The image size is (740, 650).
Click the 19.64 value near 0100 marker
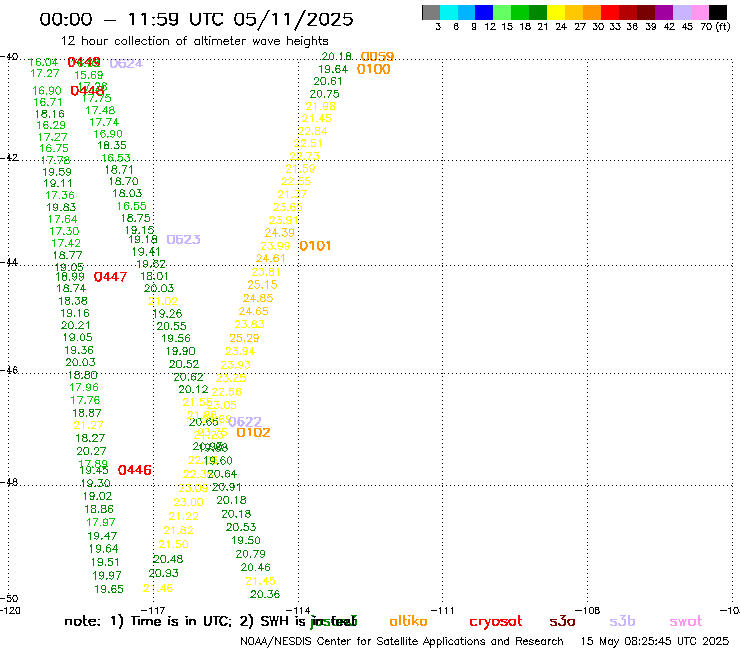pos(333,69)
